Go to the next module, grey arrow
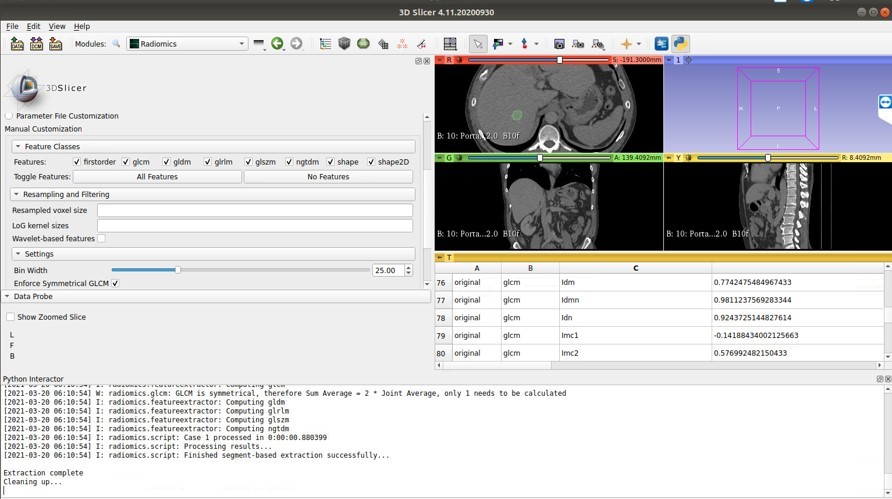The height and width of the screenshot is (499, 892). click(296, 44)
